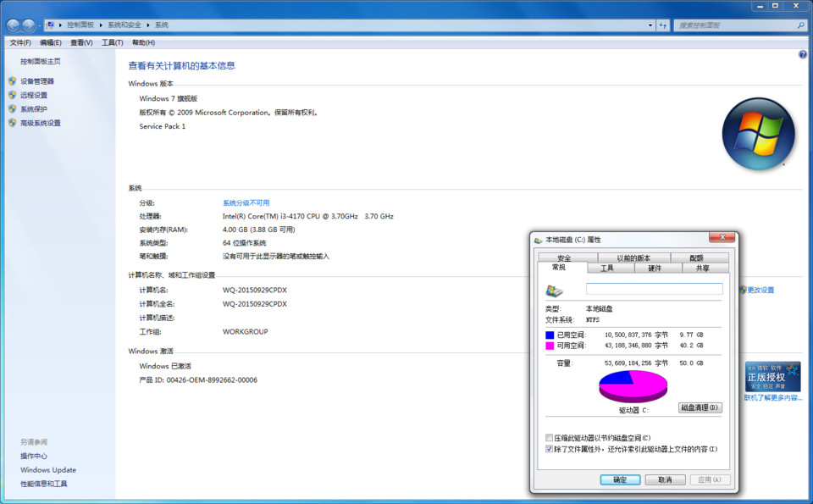The image size is (813, 504).
Task: Click the Forward navigation arrow button
Action: [x=29, y=25]
